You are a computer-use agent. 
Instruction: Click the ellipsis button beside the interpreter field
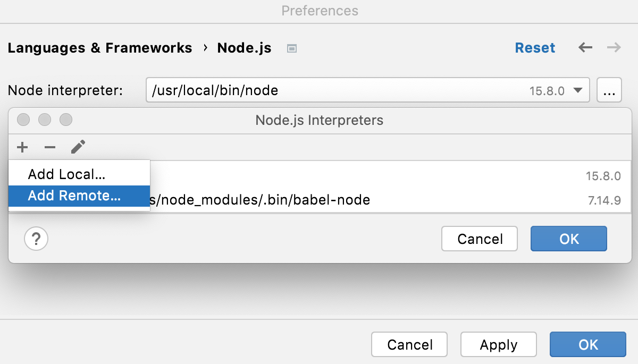coord(609,90)
